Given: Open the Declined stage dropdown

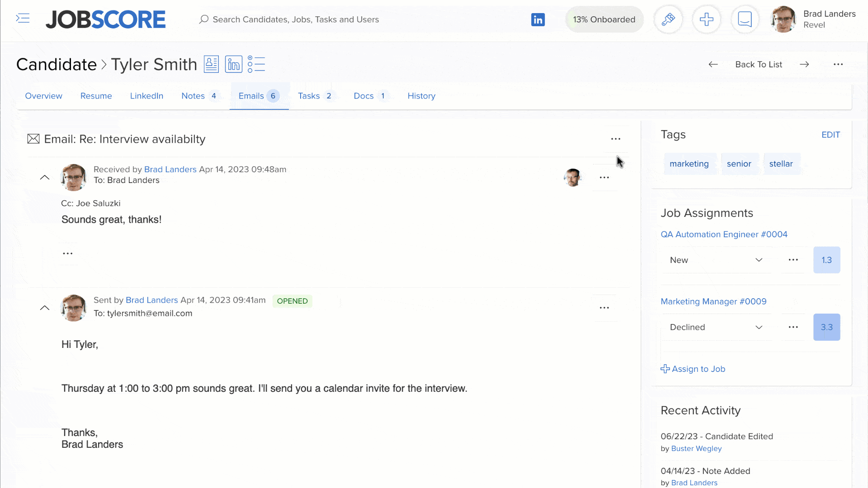Looking at the screenshot, I should pyautogui.click(x=717, y=327).
